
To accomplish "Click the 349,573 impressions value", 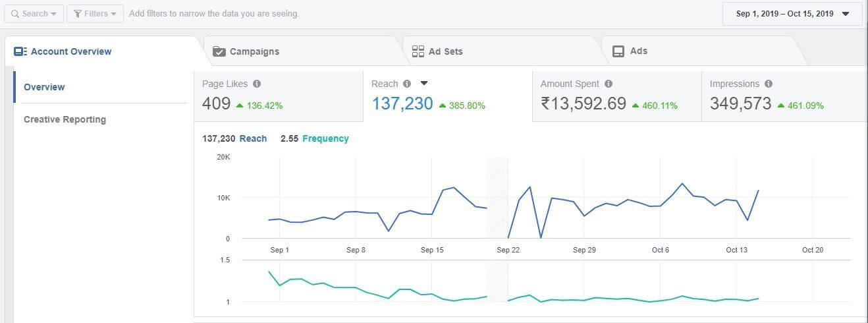I will tap(740, 103).
